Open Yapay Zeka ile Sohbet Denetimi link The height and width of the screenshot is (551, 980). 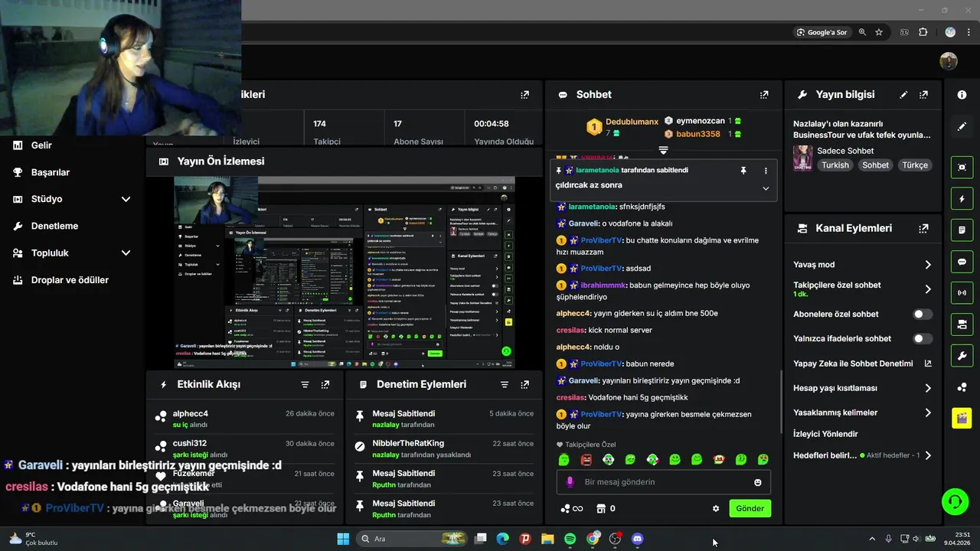[x=862, y=364]
